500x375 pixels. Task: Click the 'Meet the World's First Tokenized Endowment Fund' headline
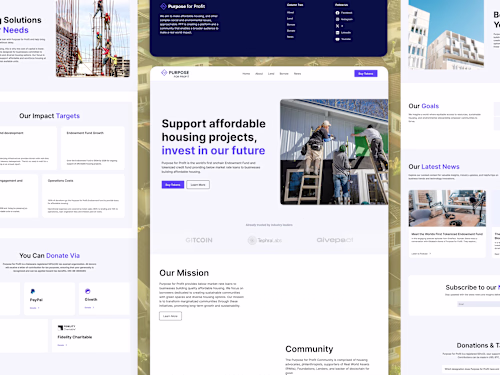[x=447, y=234]
